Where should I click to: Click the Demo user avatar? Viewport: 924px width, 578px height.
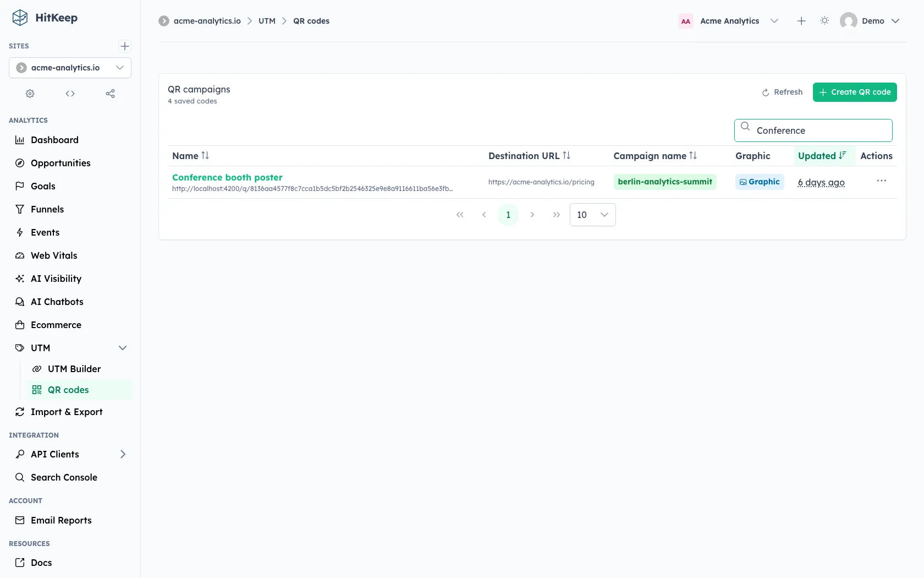[849, 21]
